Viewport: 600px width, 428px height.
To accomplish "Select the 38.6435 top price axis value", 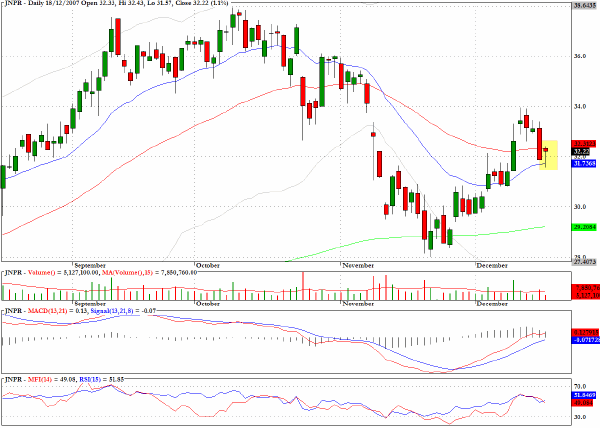I will coord(585,5).
